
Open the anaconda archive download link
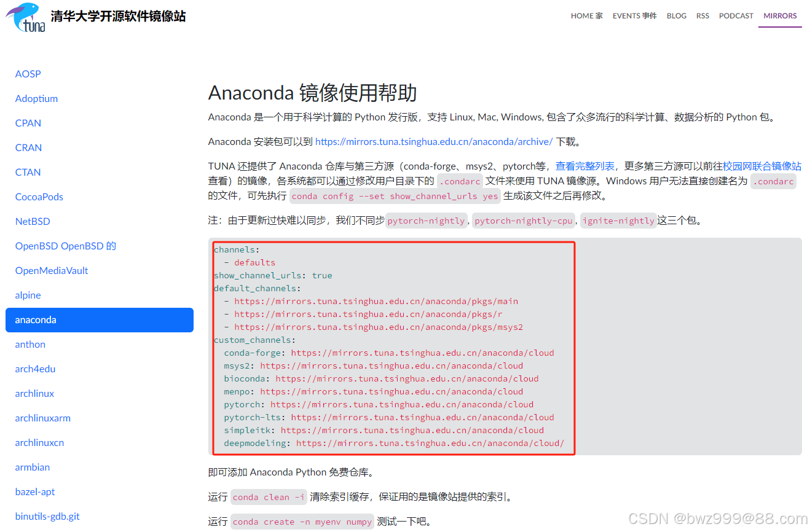(x=434, y=141)
